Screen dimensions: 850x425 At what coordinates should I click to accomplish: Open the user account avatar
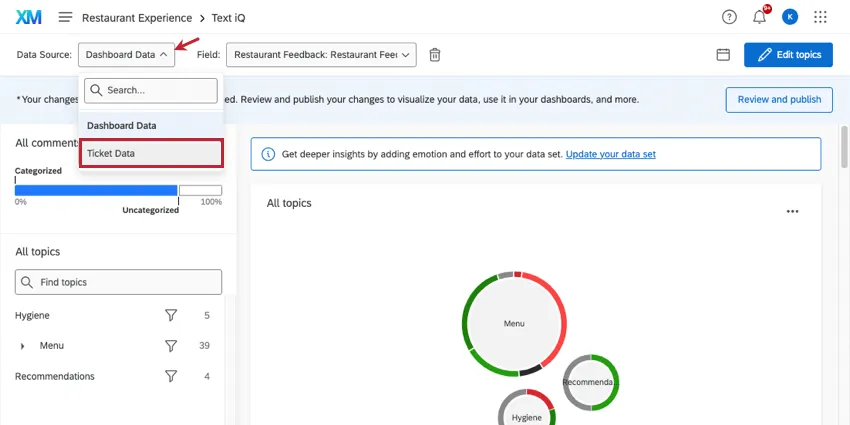[x=790, y=17]
